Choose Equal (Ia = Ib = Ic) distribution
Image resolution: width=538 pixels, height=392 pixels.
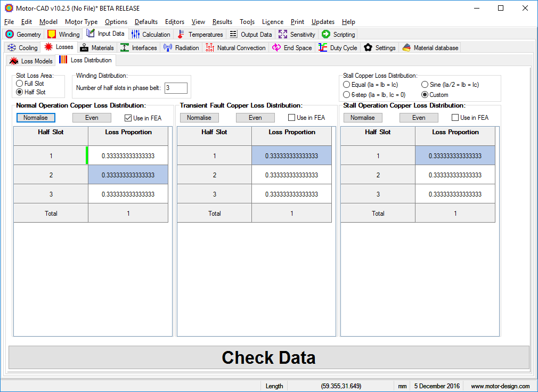point(347,84)
